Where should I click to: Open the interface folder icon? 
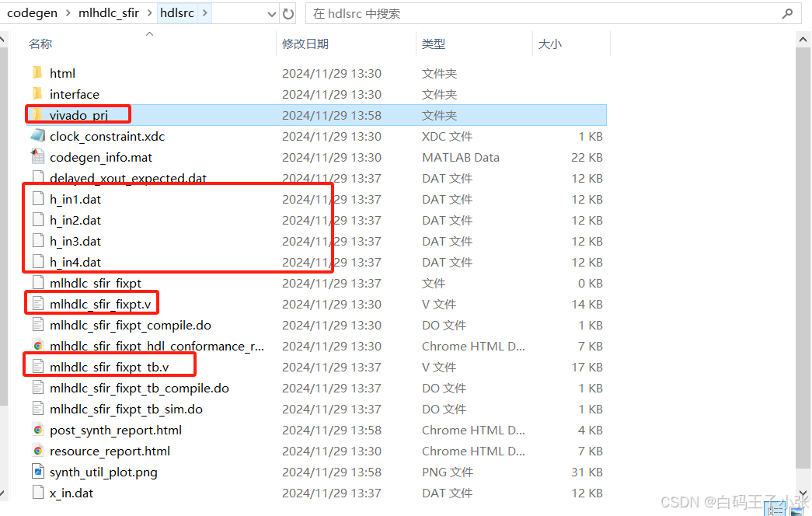tap(37, 94)
